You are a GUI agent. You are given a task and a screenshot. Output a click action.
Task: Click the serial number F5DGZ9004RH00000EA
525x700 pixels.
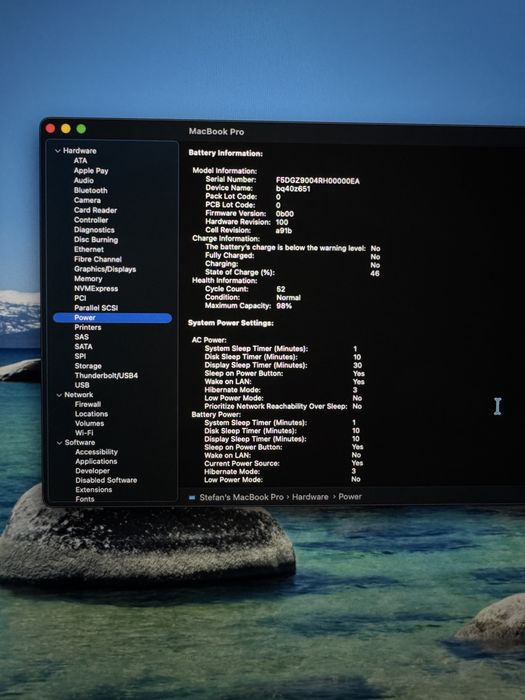(x=318, y=181)
